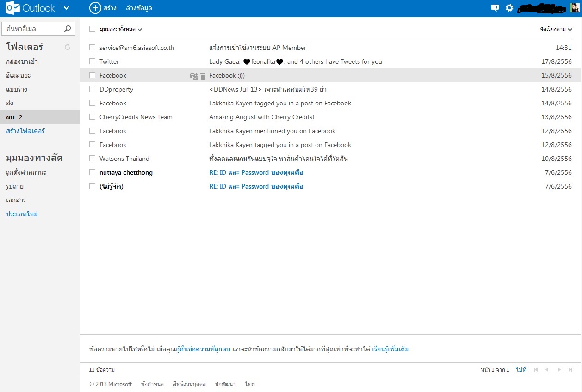This screenshot has height=392, width=582.
Task: Click the สร้างโฟลเดอร์ new folder link
Action: pyautogui.click(x=25, y=131)
